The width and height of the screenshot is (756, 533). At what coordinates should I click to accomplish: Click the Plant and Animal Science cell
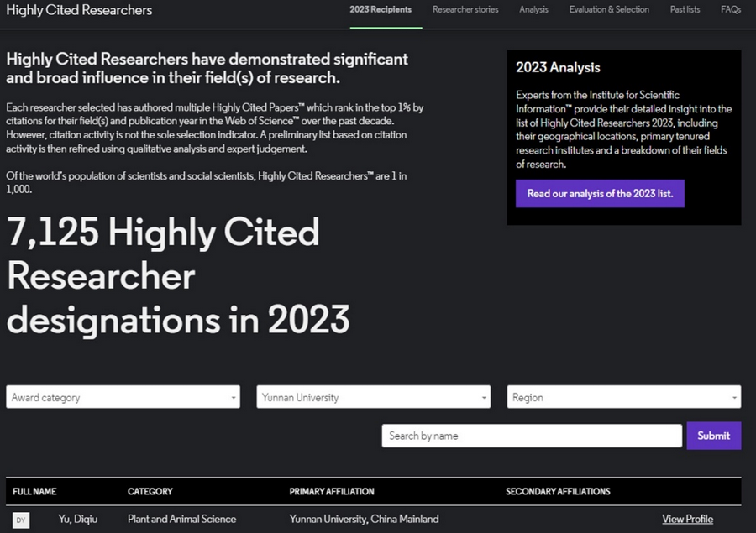[x=181, y=519]
